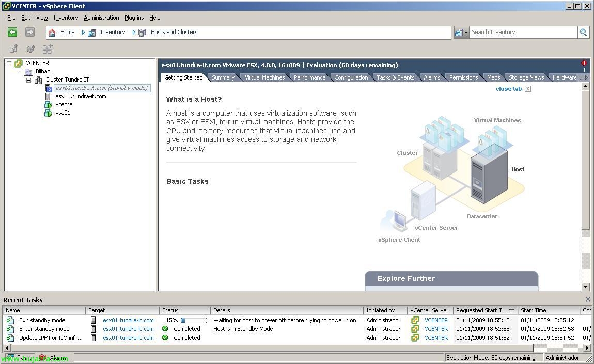Click the first toolbar icon below the back arrow
The height and width of the screenshot is (364, 594).
coord(13,49)
